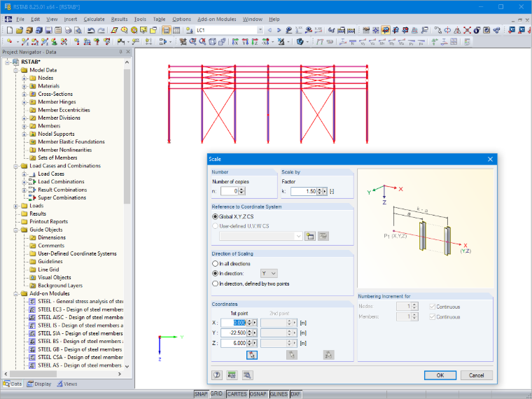Image resolution: width=532 pixels, height=399 pixels.
Task: Click the scale factor k input field
Action: point(304,191)
